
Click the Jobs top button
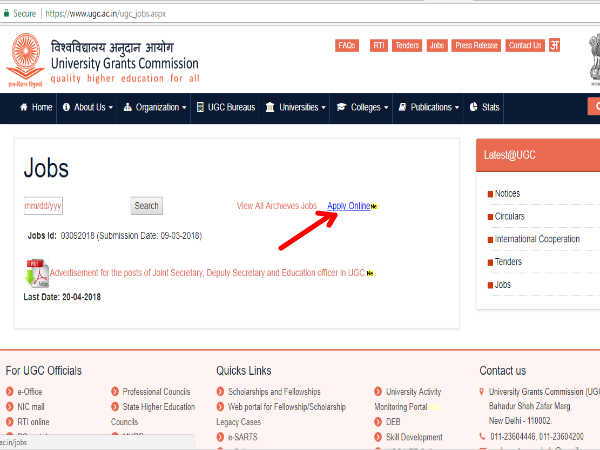pyautogui.click(x=437, y=46)
